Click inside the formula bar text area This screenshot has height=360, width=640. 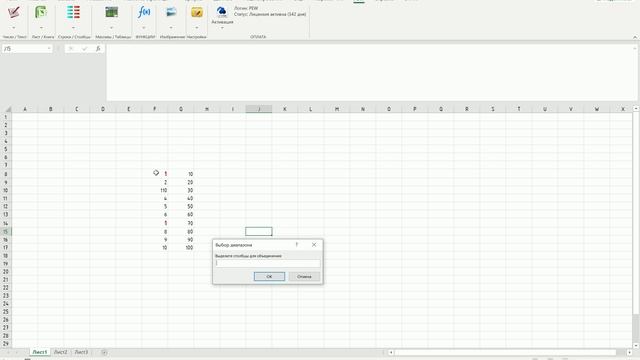371,72
